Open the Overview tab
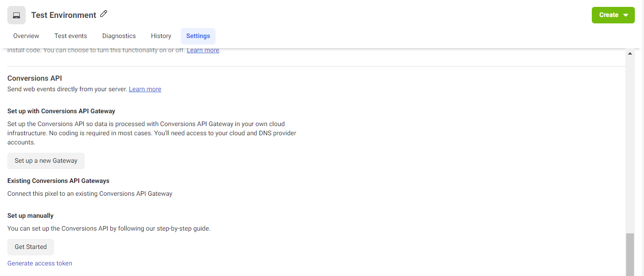Viewport: 644px width, 276px height. click(x=26, y=36)
